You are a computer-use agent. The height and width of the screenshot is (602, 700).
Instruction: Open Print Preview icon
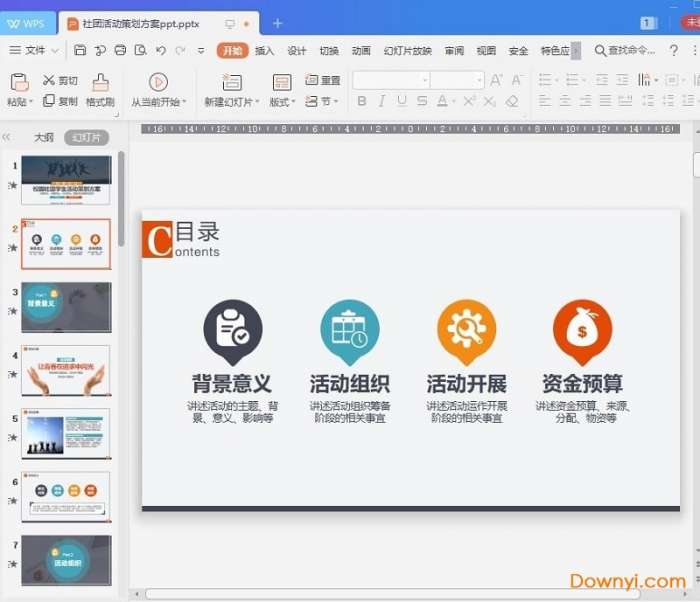click(141, 50)
